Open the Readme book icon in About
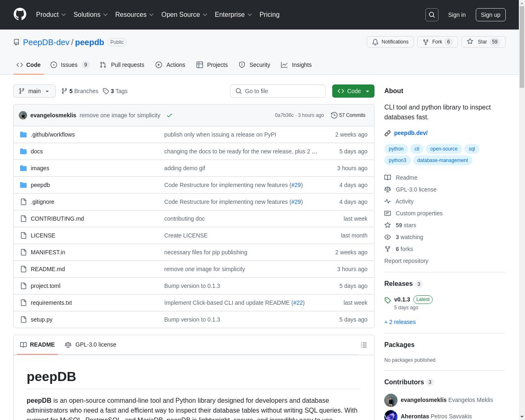This screenshot has width=525, height=420. [388, 178]
